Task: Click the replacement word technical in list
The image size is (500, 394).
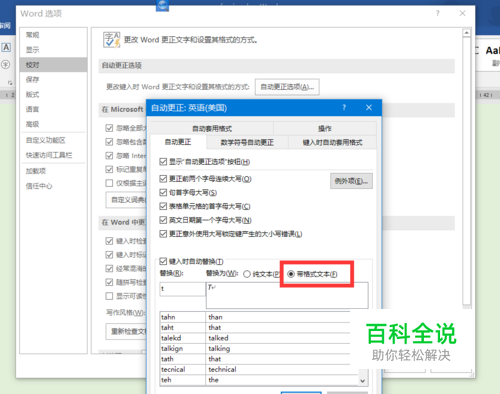Action: [x=222, y=369]
